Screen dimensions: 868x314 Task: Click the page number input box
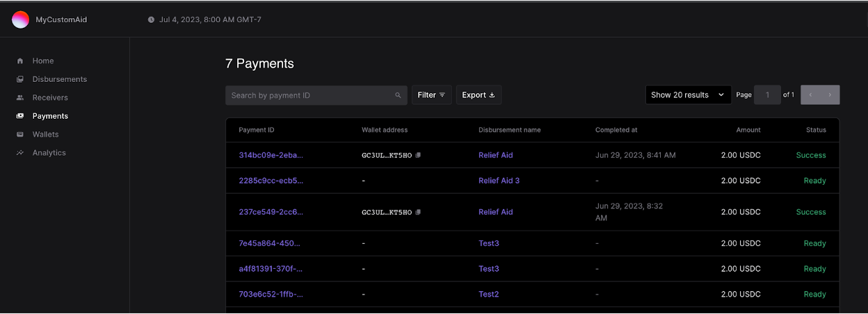tap(768, 95)
